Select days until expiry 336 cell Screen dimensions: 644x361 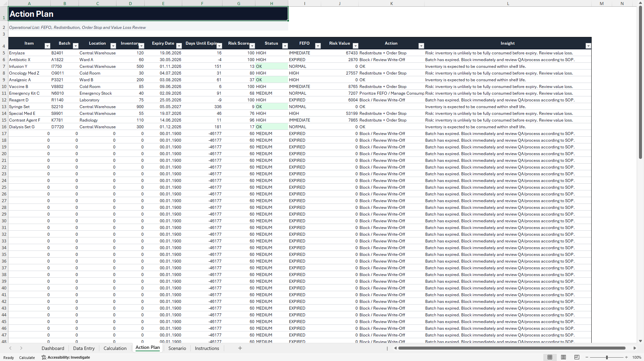point(202,106)
